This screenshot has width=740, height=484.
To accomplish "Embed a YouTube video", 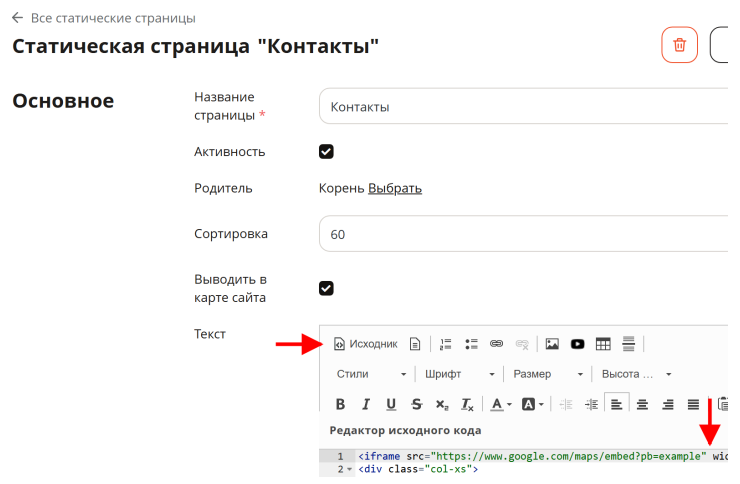I will click(x=578, y=344).
